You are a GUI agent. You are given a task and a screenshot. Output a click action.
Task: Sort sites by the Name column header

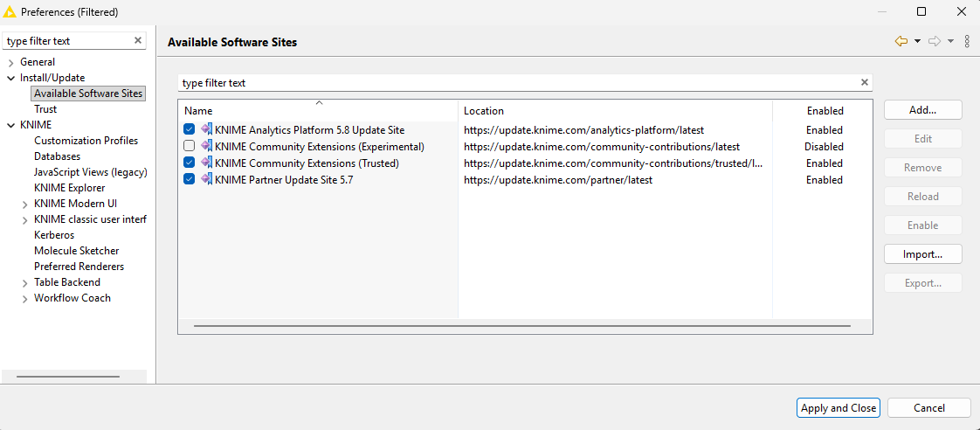click(x=318, y=111)
